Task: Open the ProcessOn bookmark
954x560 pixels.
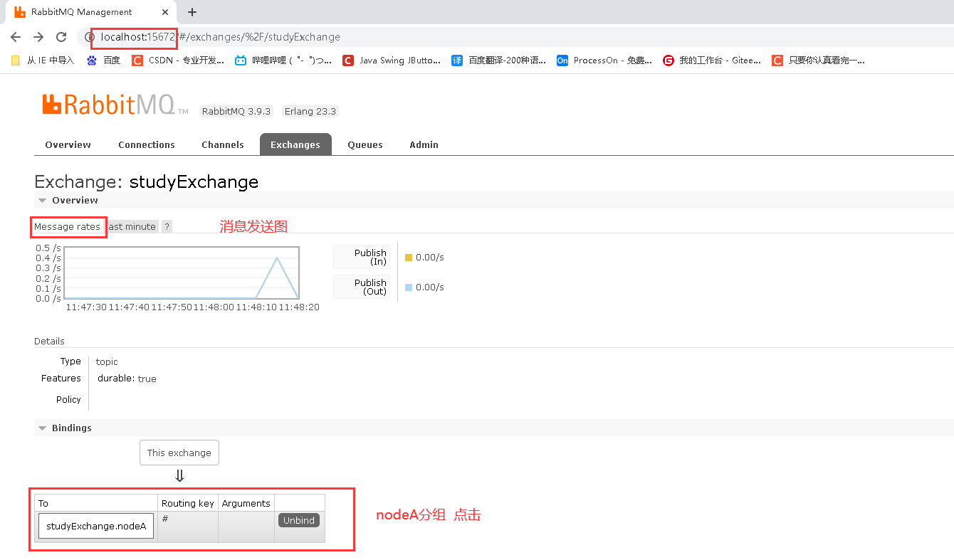Action: point(604,60)
